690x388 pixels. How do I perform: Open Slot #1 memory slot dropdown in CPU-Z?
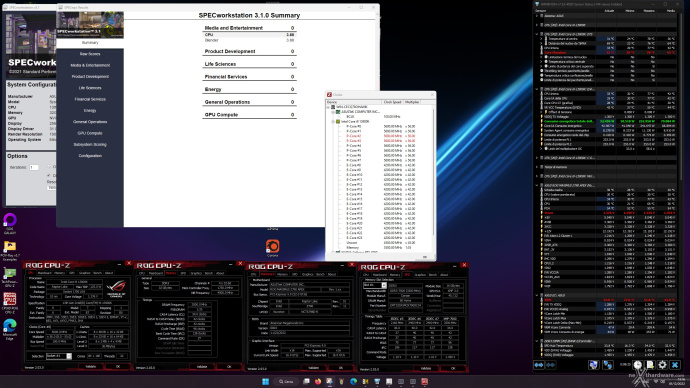pos(375,285)
